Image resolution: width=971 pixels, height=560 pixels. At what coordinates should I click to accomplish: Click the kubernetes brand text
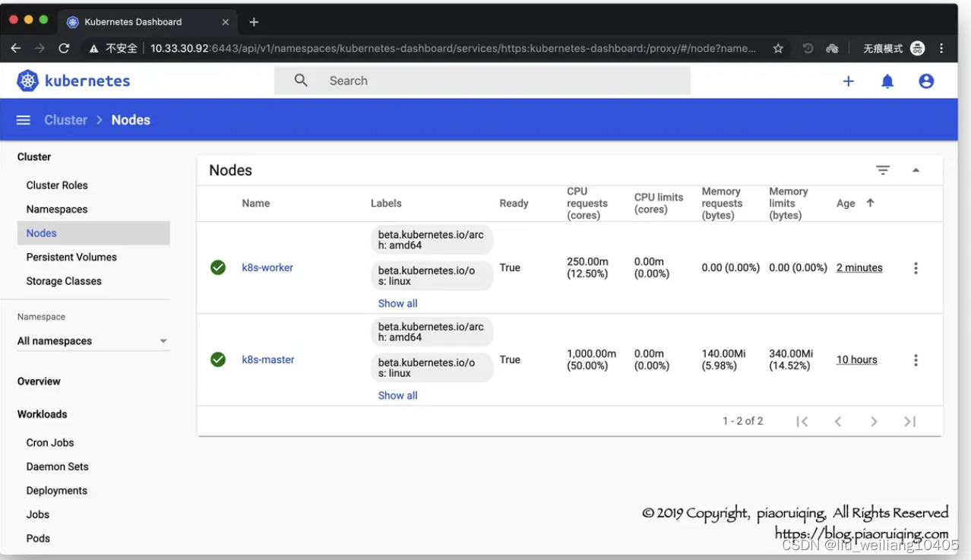tap(87, 81)
